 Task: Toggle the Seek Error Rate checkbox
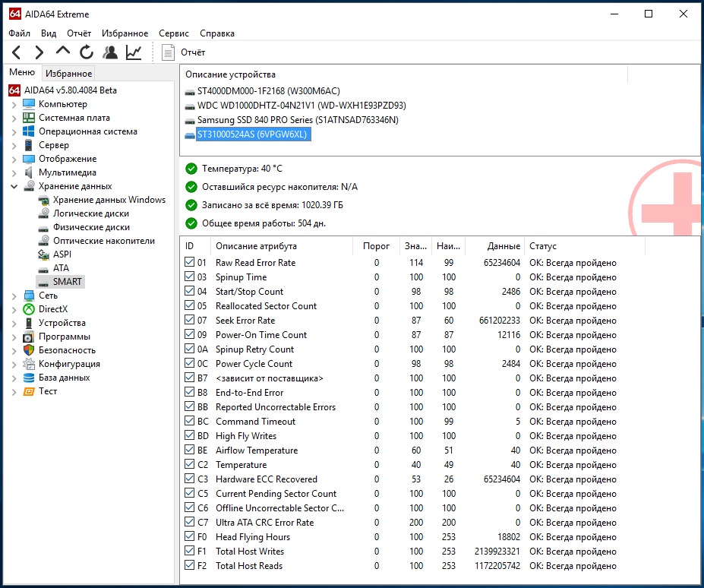tap(189, 320)
